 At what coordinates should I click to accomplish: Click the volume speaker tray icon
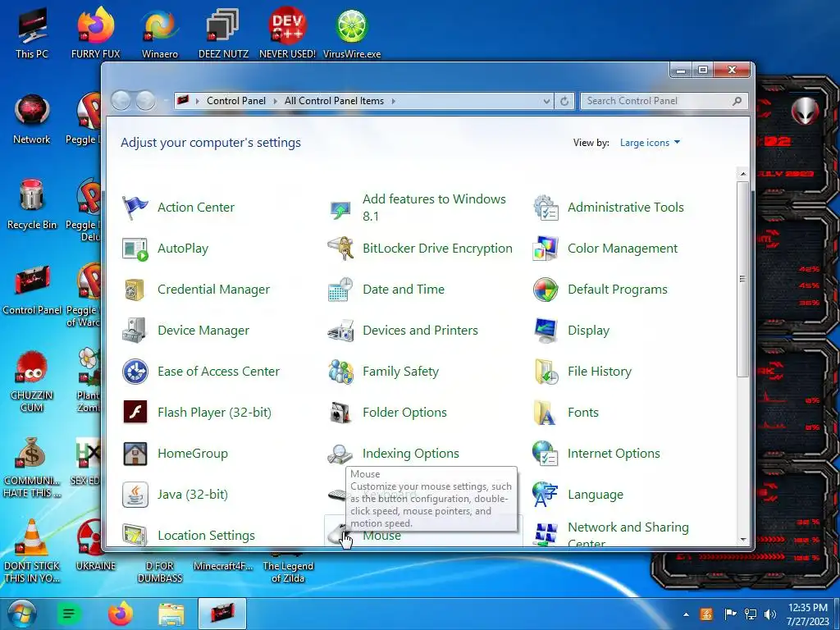(x=770, y=614)
